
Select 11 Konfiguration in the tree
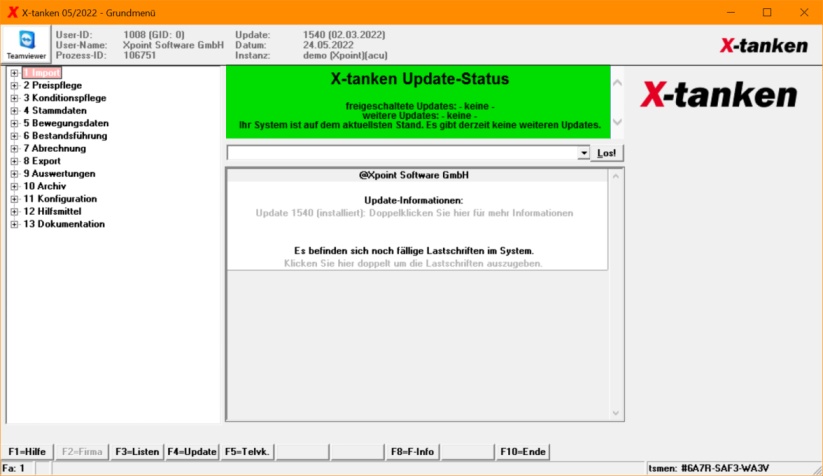(x=60, y=199)
